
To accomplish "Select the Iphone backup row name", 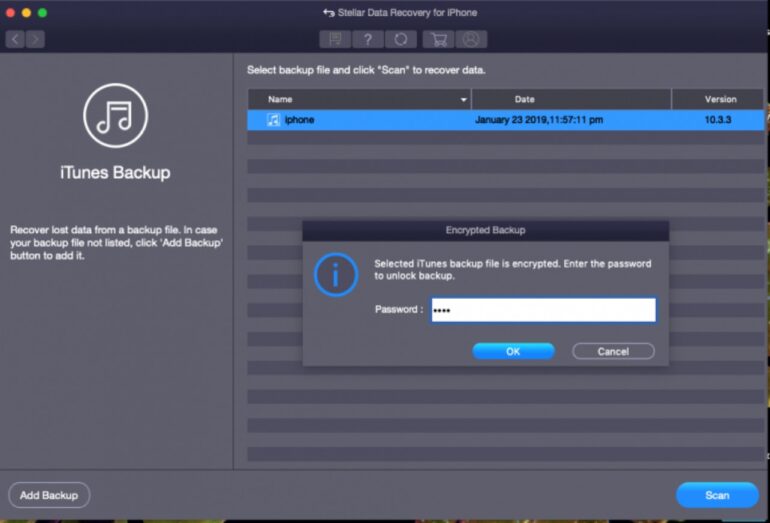I will pyautogui.click(x=299, y=120).
